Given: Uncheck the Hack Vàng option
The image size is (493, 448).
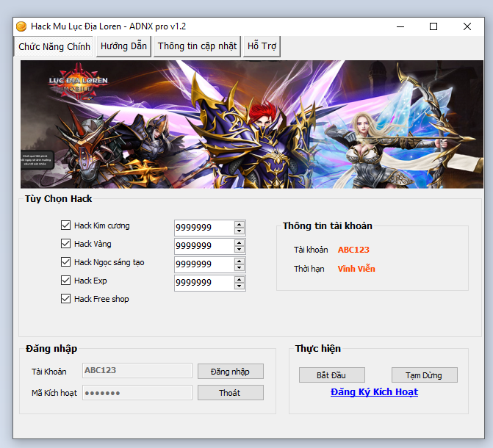Looking at the screenshot, I should coord(66,244).
